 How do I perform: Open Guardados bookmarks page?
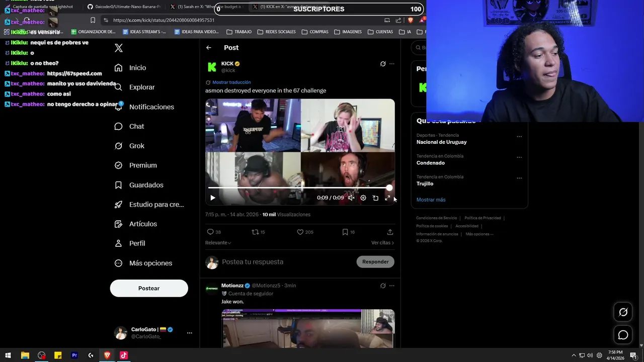139,185
